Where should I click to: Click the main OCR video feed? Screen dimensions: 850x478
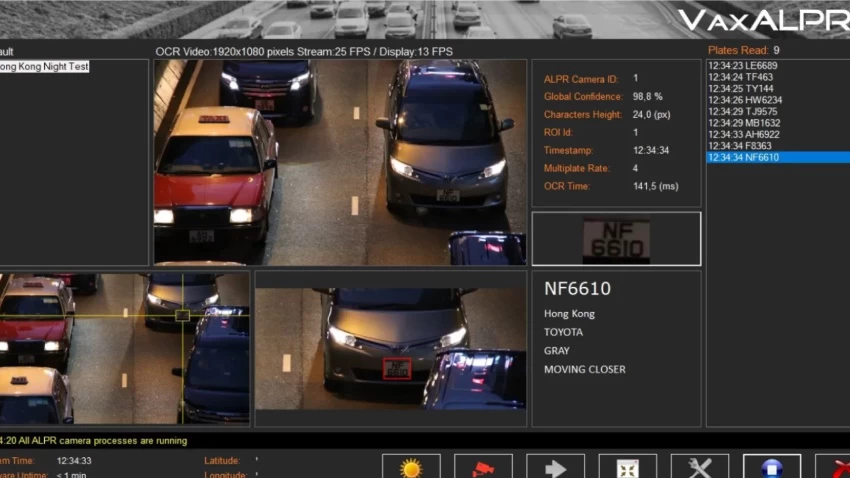[x=340, y=160]
